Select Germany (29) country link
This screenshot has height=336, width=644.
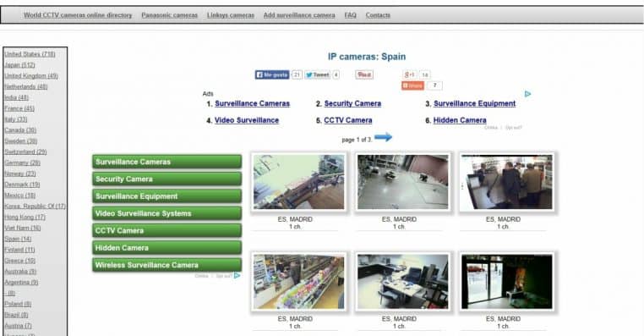tap(22, 162)
